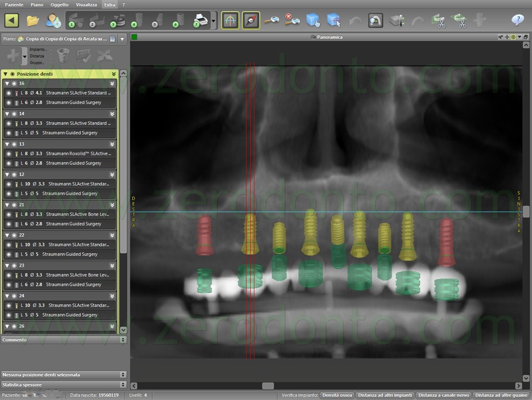Click the green back arrow icon
This screenshot has height=400, width=532.
(x=11, y=20)
